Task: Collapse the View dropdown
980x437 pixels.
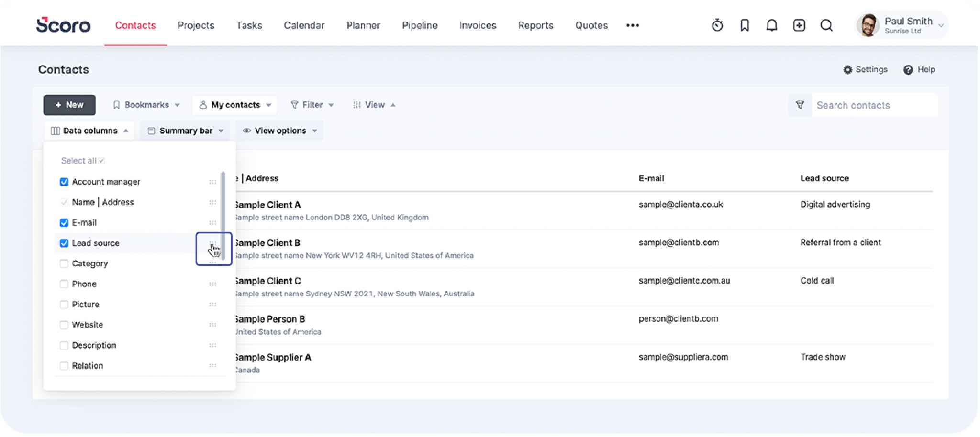Action: pos(374,105)
